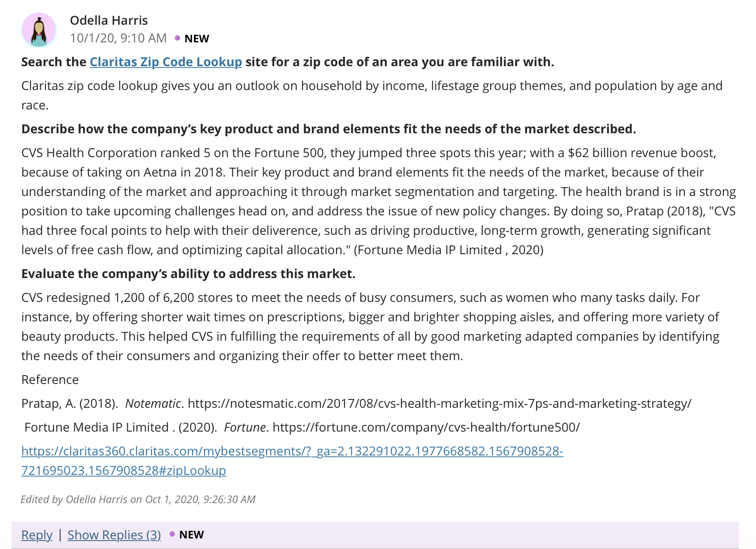Select the italic 'Notematic' source title
Viewport: 756px width, 549px height.
click(x=153, y=404)
